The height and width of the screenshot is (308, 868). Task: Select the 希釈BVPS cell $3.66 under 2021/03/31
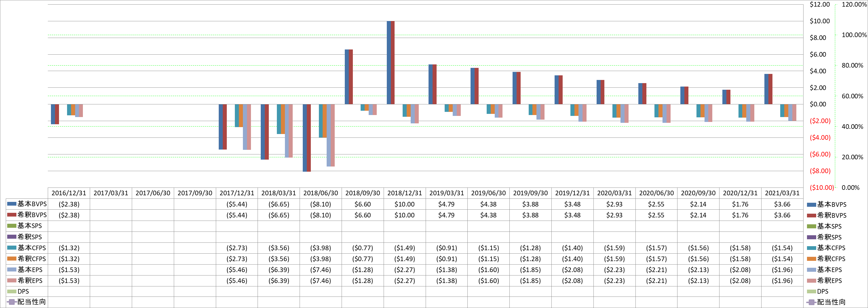[782, 215]
